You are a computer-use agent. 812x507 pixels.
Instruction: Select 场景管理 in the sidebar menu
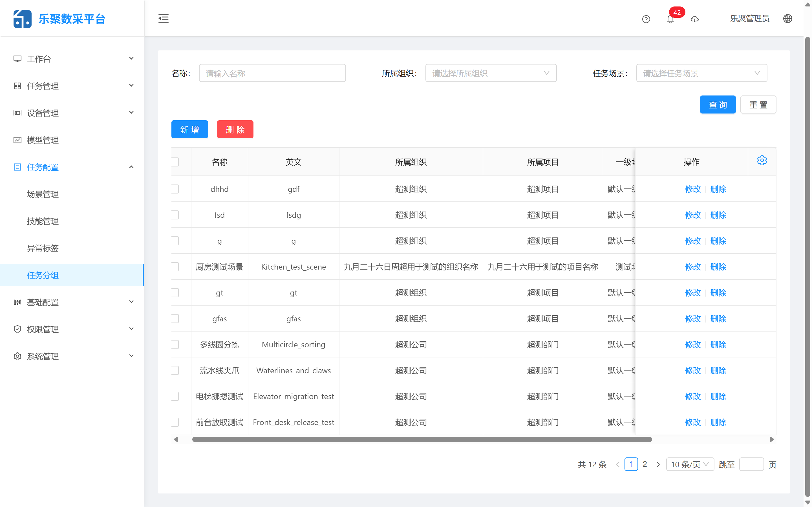pos(43,194)
